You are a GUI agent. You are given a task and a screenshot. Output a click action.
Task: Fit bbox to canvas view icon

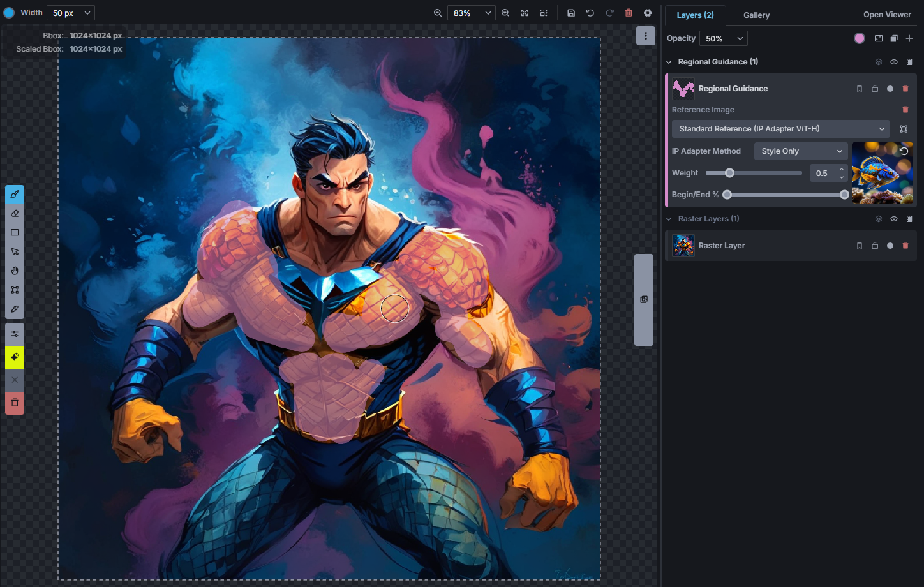tap(544, 13)
